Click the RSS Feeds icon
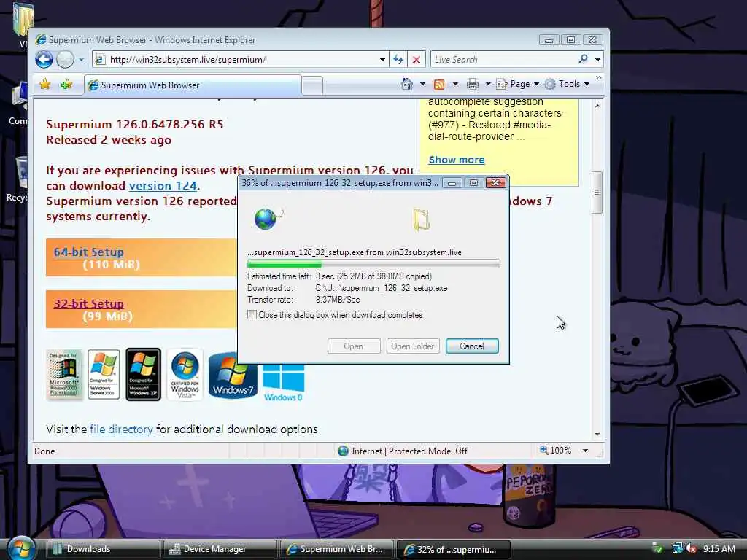 click(439, 85)
